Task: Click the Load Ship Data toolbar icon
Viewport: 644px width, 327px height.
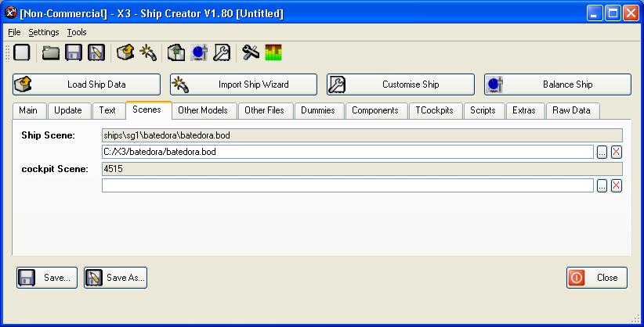Action: [125, 53]
